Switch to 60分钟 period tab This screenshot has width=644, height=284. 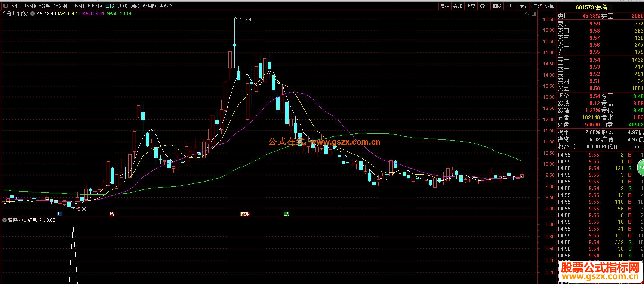[x=95, y=6]
